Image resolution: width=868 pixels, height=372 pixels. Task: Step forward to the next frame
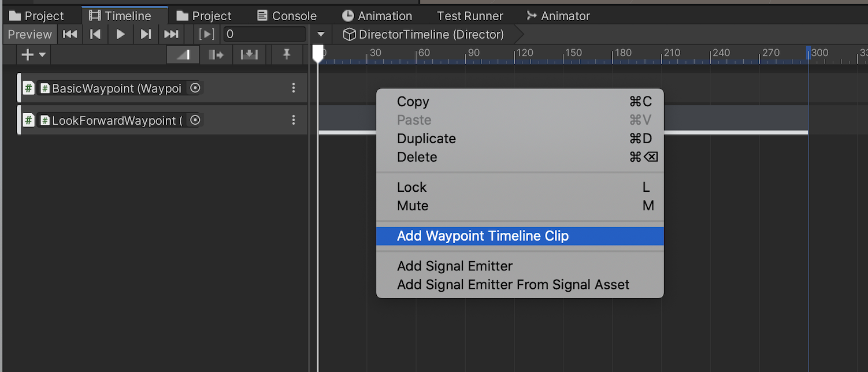tap(146, 34)
